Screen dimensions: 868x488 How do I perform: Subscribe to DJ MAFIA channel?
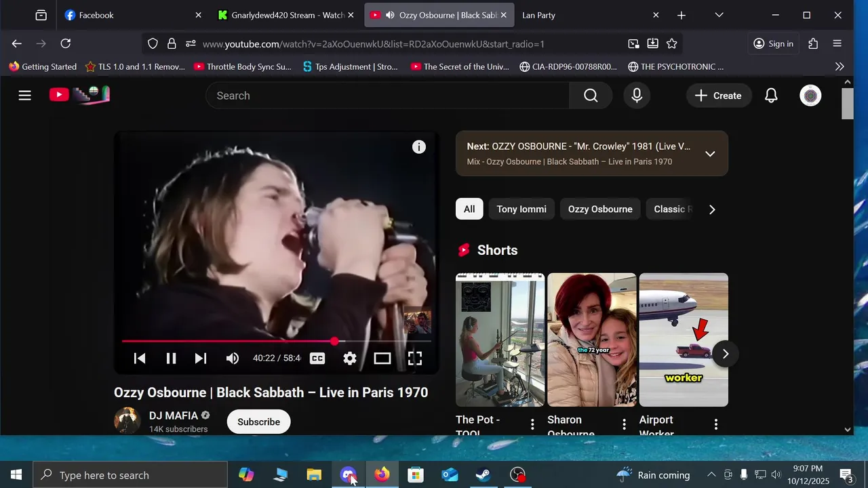(258, 422)
